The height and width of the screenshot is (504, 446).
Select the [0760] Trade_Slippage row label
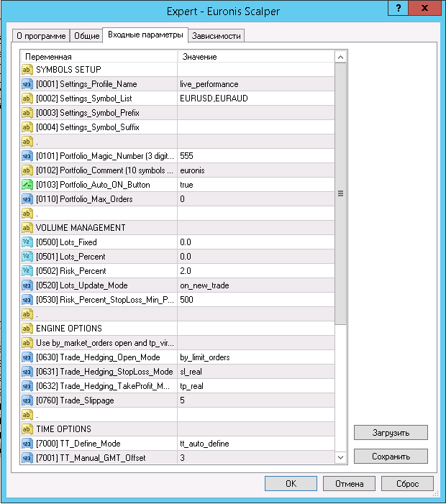[x=75, y=400]
